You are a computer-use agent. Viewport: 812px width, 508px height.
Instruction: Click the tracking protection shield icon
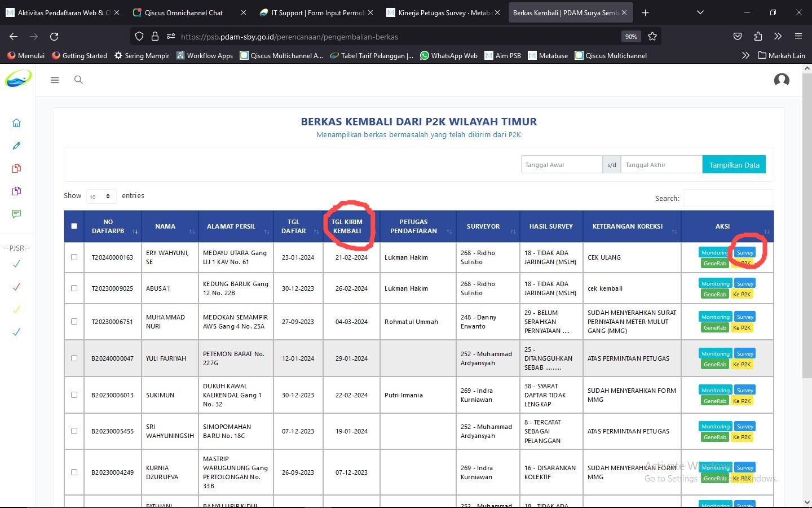pyautogui.click(x=139, y=37)
